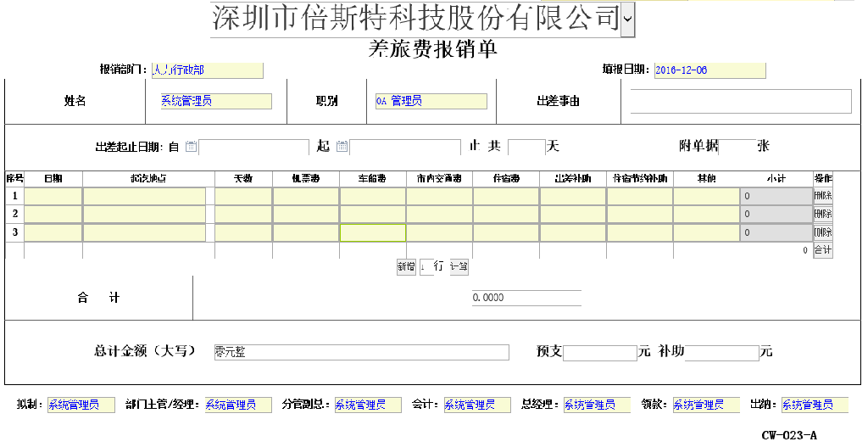Click the 日期 cell in row 1
The height and width of the screenshot is (447, 868).
pyautogui.click(x=53, y=196)
